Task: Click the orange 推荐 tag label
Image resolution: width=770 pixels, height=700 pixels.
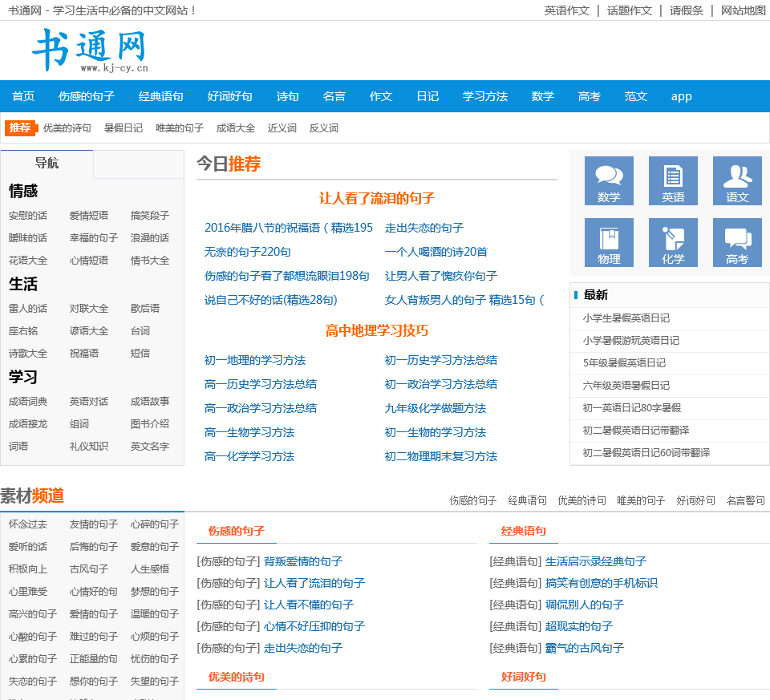Action: tap(20, 127)
